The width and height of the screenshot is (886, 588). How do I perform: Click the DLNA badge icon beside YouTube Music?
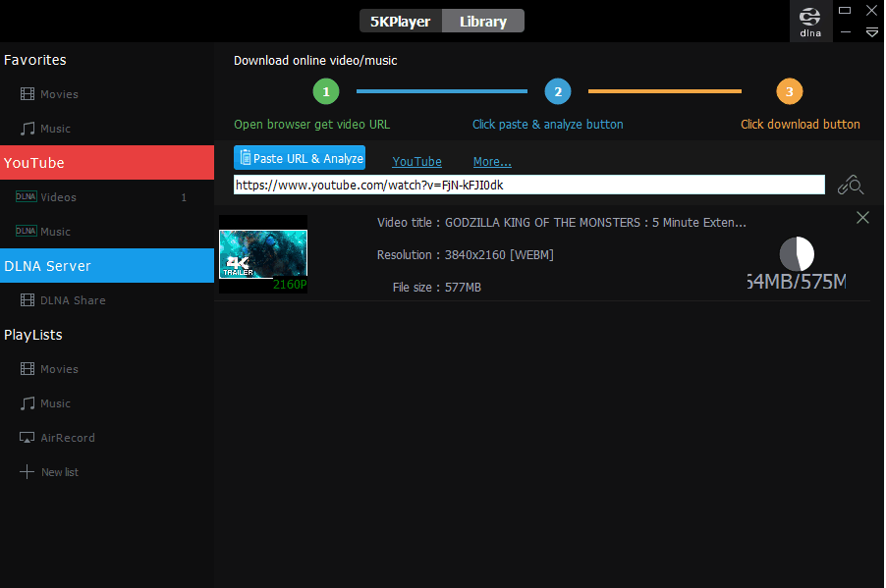(26, 231)
